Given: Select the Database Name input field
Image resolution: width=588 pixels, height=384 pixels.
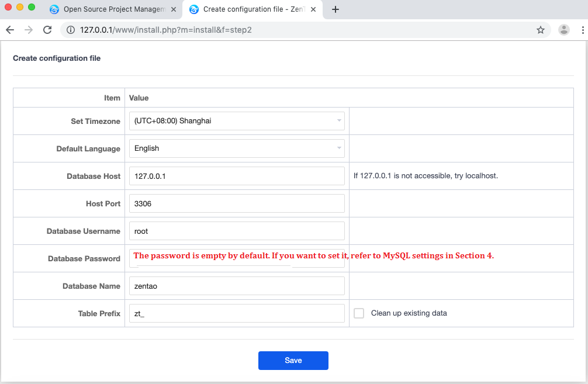Looking at the screenshot, I should 237,286.
